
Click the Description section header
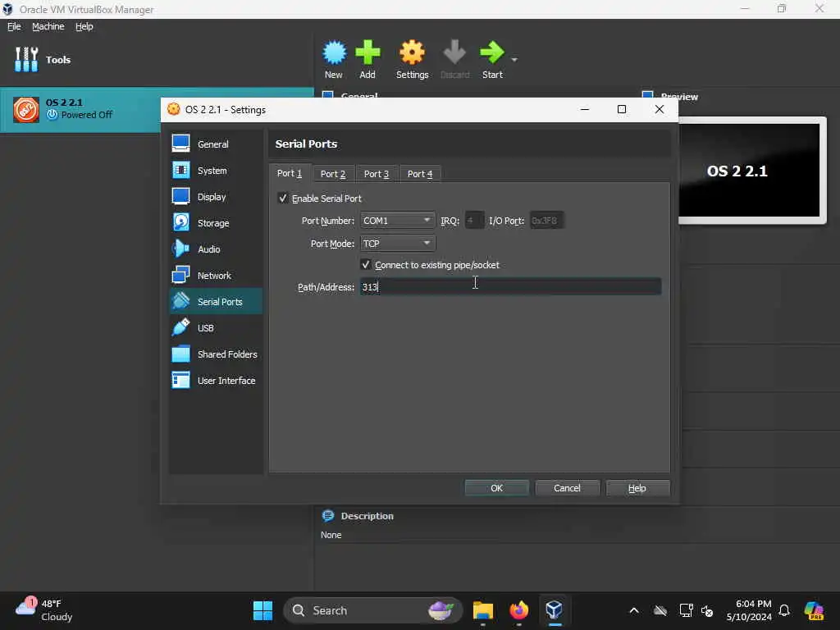[367, 516]
